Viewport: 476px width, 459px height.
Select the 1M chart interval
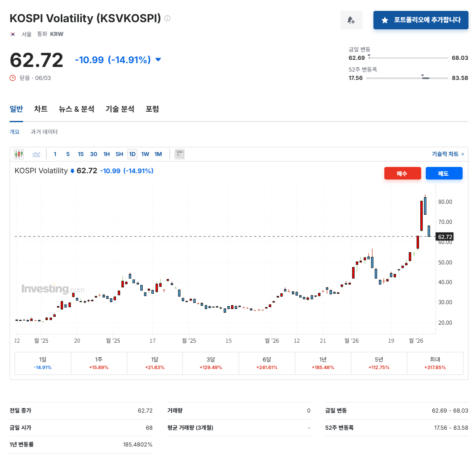tap(158, 154)
